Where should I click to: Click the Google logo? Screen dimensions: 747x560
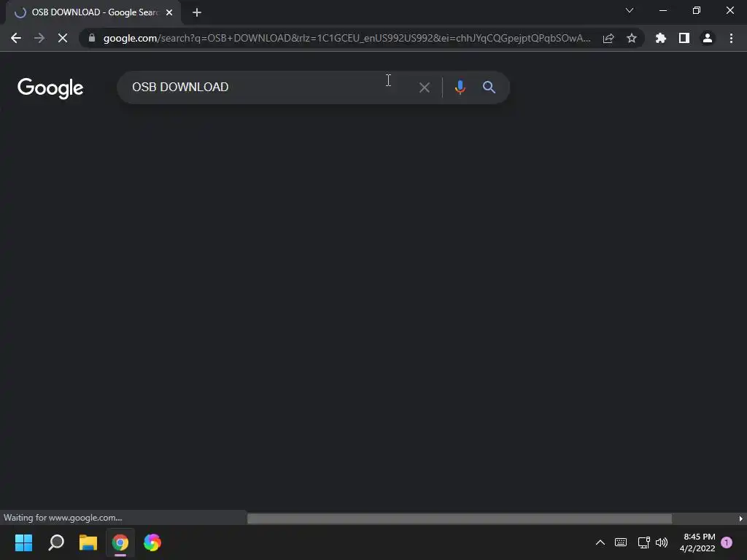[x=50, y=88]
